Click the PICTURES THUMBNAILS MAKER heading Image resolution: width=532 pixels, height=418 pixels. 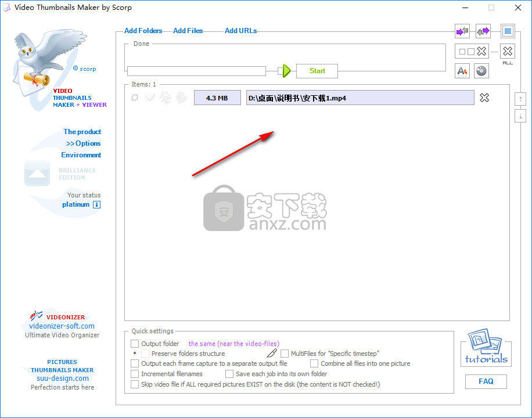click(x=62, y=366)
